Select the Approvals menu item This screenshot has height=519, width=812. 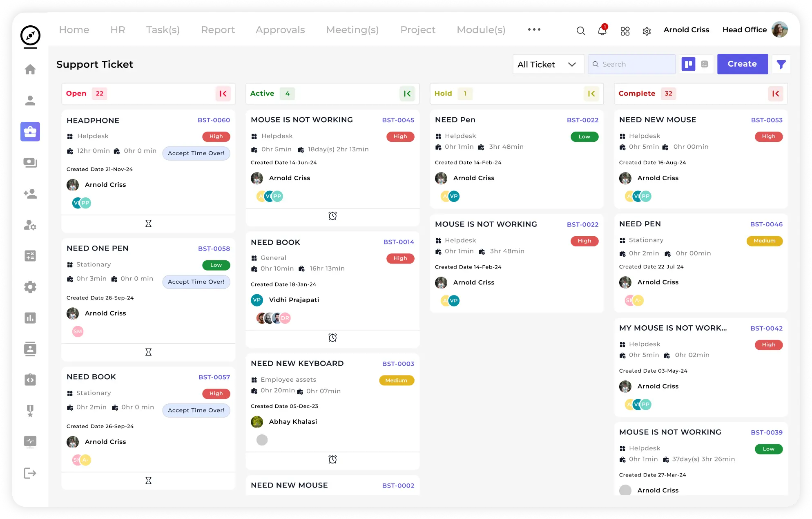(x=280, y=29)
